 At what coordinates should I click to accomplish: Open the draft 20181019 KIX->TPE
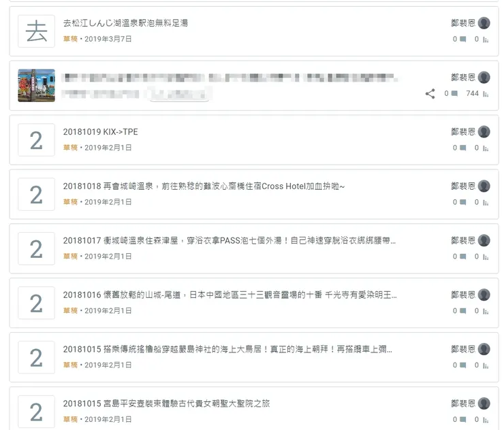click(x=100, y=132)
